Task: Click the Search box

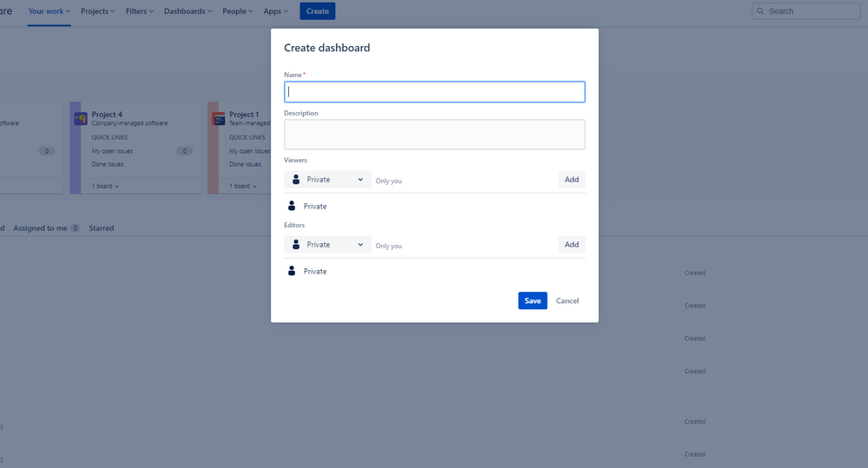Action: click(806, 11)
